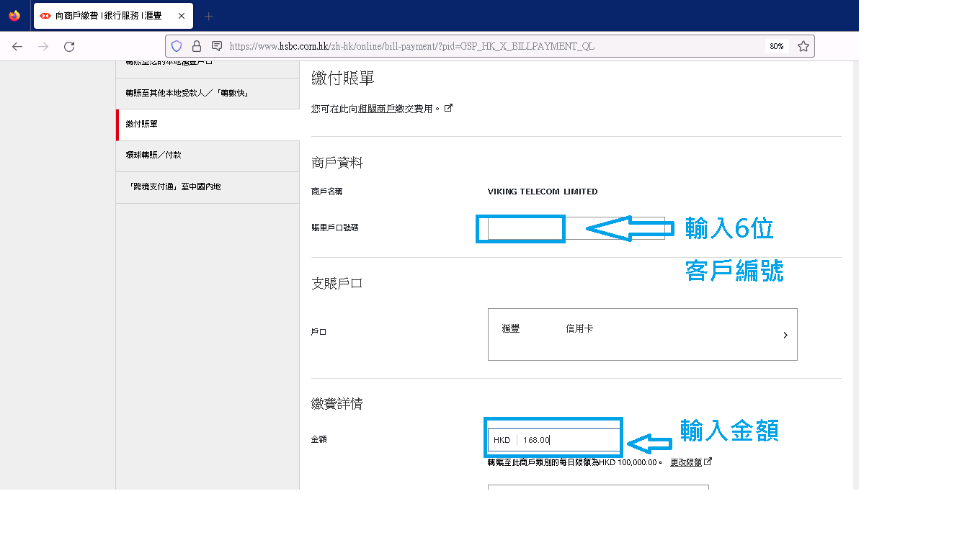Viewport: 980px width, 553px height.
Task: Bookmark this page with the star icon
Action: coord(803,46)
